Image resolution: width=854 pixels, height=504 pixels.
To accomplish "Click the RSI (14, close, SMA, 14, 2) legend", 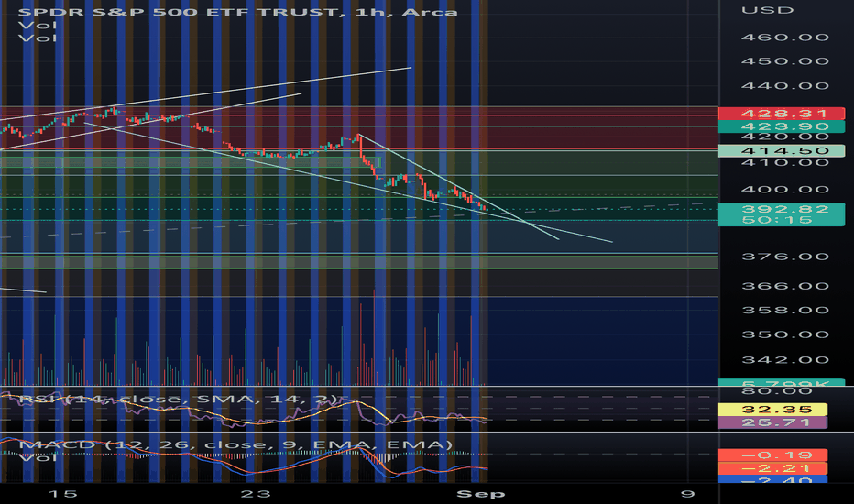I will click(x=178, y=399).
